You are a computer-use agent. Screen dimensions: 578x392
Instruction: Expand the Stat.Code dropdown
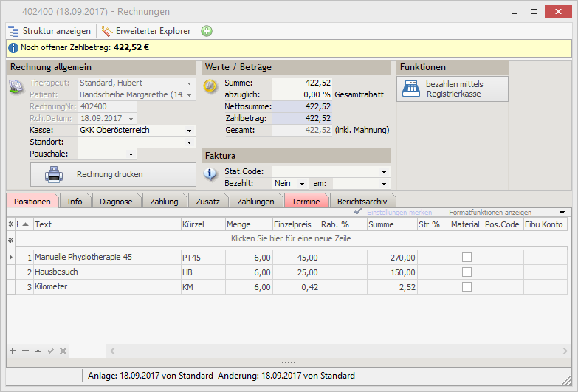[384, 172]
